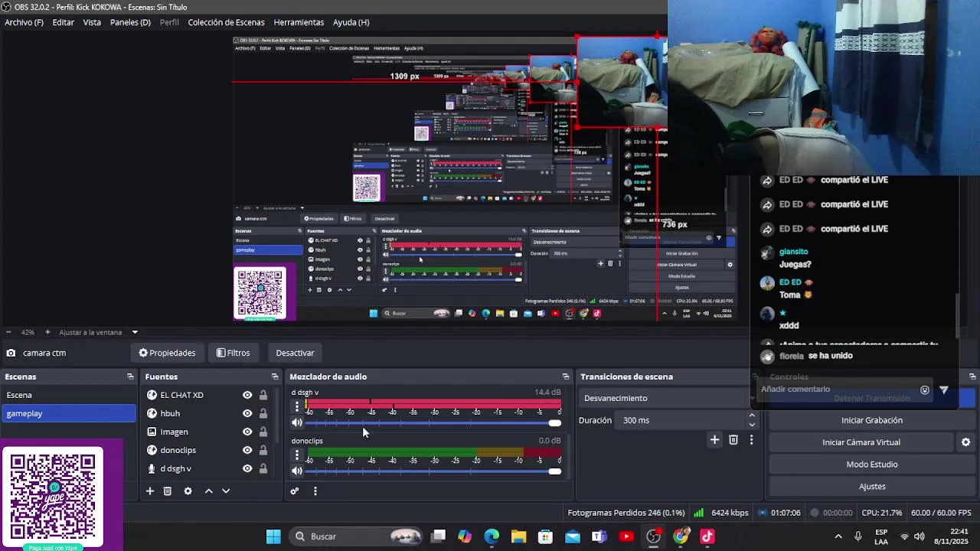Open the Ayuda menu
The image size is (980, 551).
(351, 22)
